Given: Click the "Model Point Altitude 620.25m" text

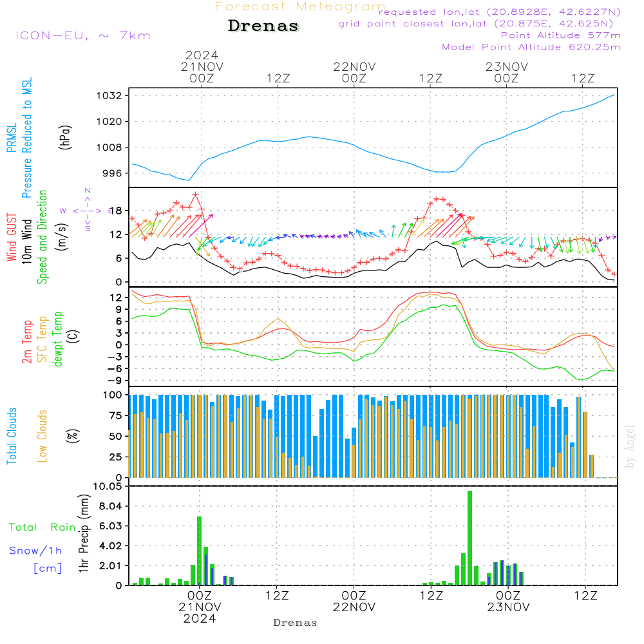Looking at the screenshot, I should click(531, 47).
